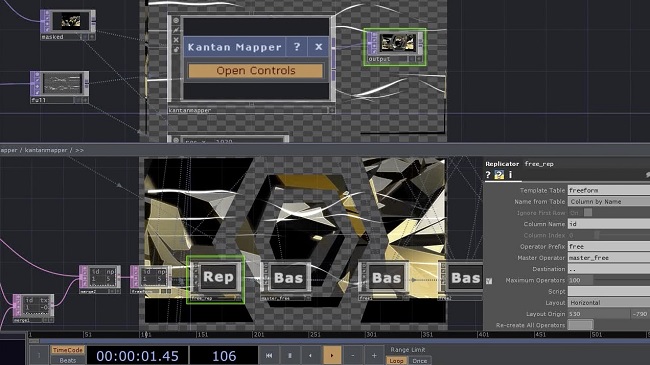Switch time display to Beats

(x=68, y=360)
